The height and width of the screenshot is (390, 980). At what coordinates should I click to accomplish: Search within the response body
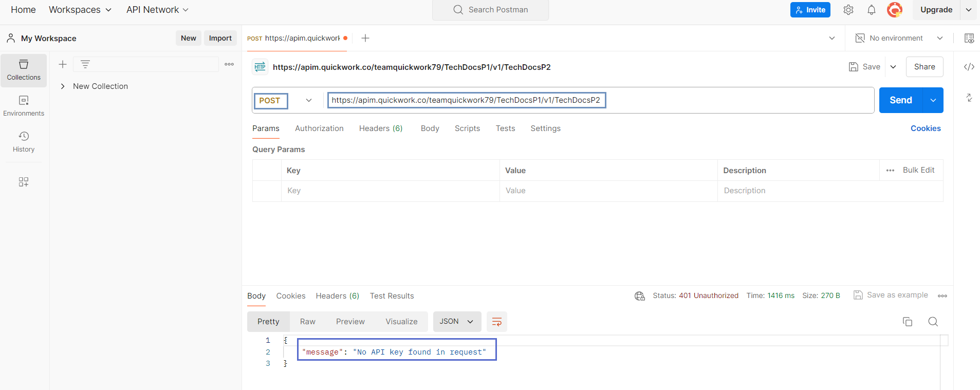(x=933, y=322)
